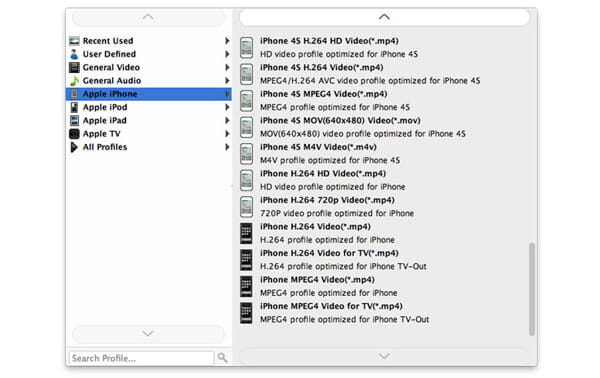Choose iPhone H.264 HD Video(*.mp4) title
600x378 pixels.
coord(323,173)
